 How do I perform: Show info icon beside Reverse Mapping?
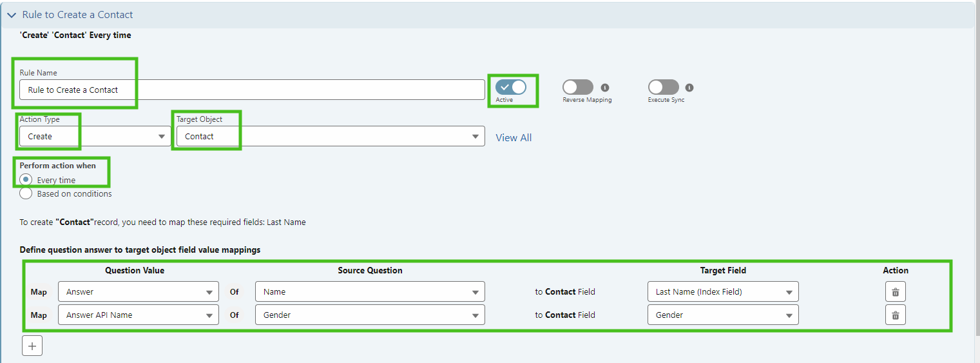pyautogui.click(x=605, y=88)
